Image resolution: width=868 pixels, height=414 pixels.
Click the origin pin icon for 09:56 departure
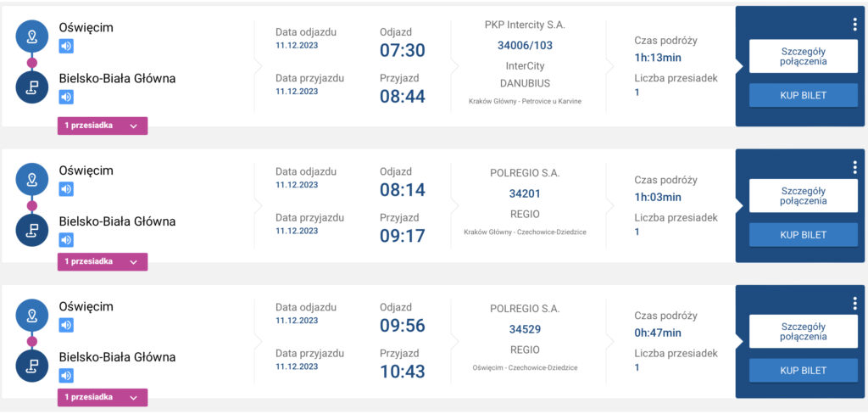pyautogui.click(x=32, y=316)
